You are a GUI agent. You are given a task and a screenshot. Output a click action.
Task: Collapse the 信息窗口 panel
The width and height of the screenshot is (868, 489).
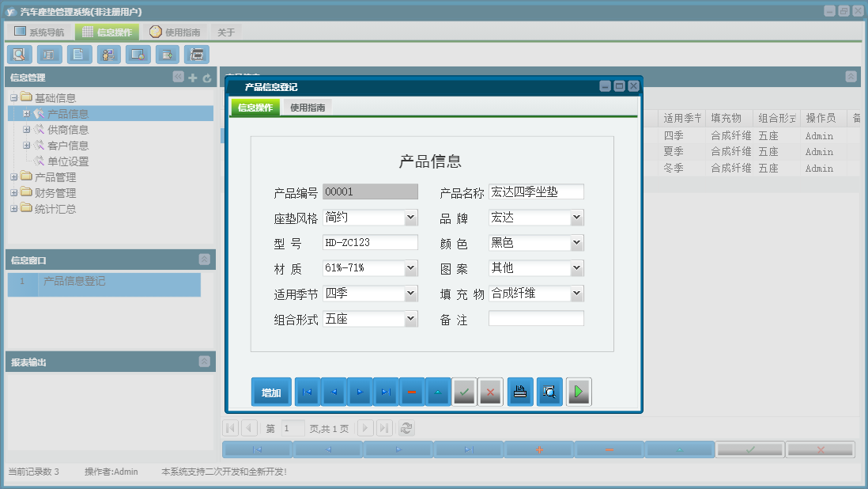coord(204,260)
